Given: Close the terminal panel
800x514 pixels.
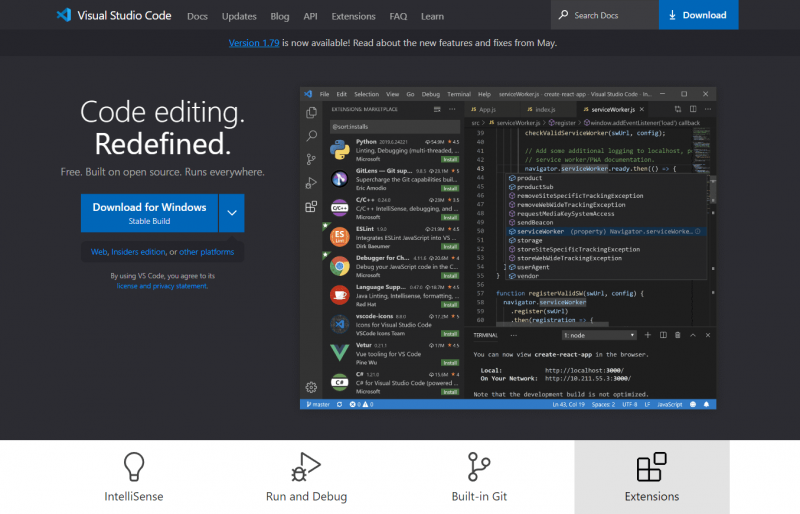Looking at the screenshot, I should click(x=708, y=335).
